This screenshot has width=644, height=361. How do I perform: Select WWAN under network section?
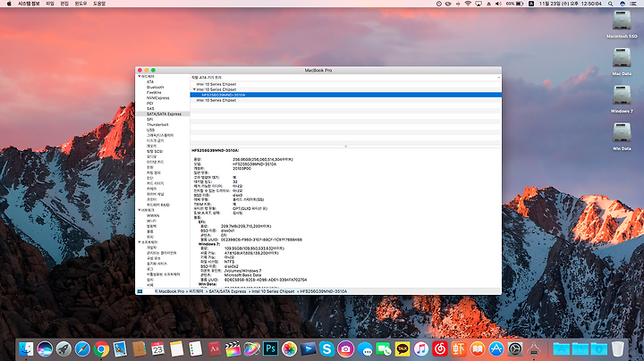153,215
